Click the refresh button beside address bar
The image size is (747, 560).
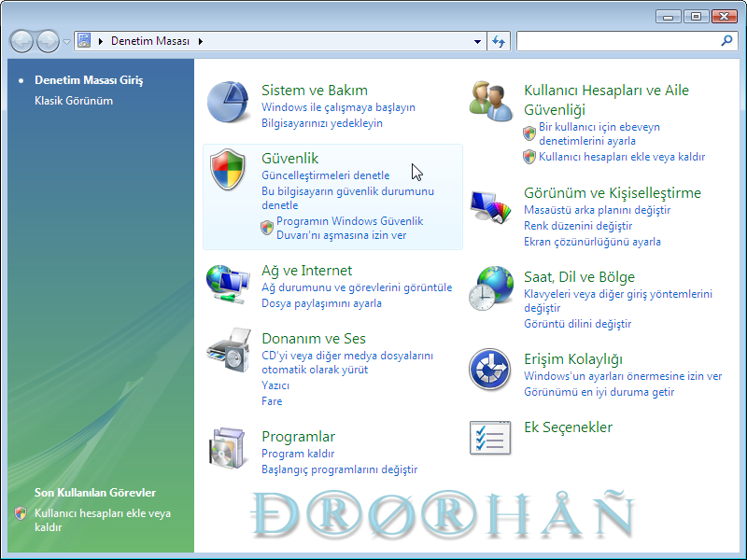click(x=499, y=41)
